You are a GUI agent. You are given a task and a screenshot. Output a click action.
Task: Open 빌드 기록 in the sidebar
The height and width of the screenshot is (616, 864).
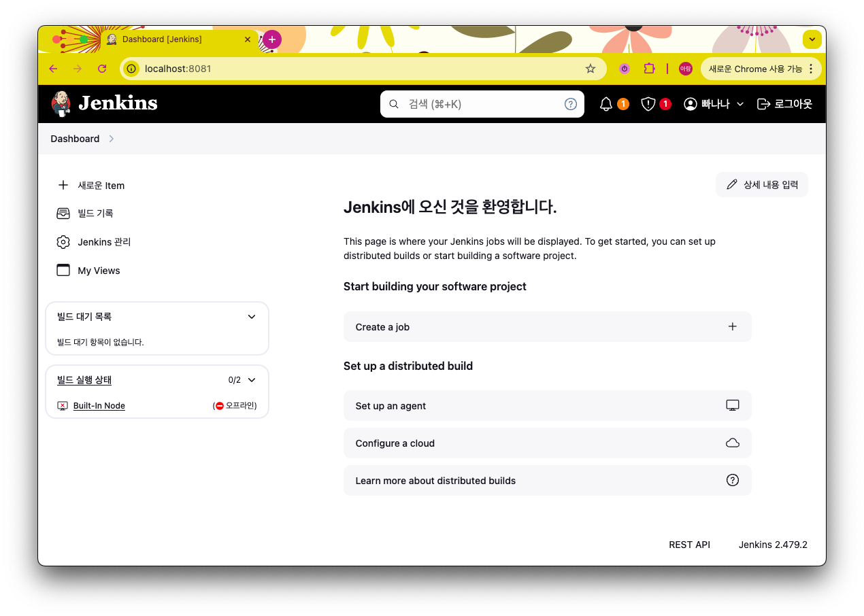(95, 213)
